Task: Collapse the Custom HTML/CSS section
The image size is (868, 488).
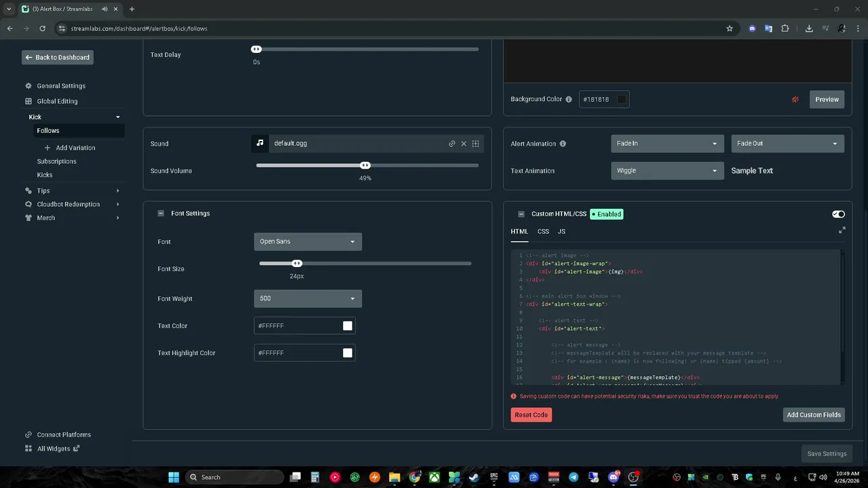Action: (x=521, y=214)
